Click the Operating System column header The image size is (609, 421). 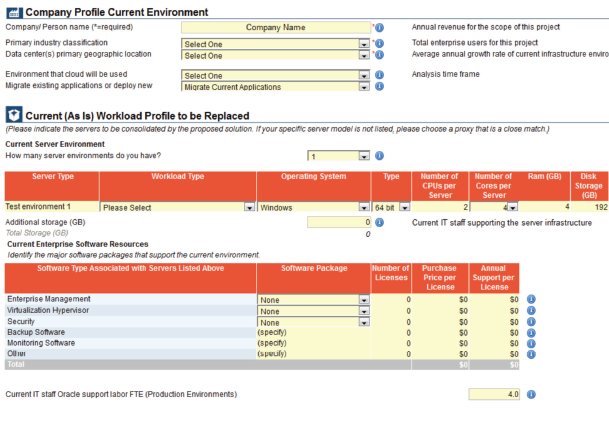[x=313, y=186]
